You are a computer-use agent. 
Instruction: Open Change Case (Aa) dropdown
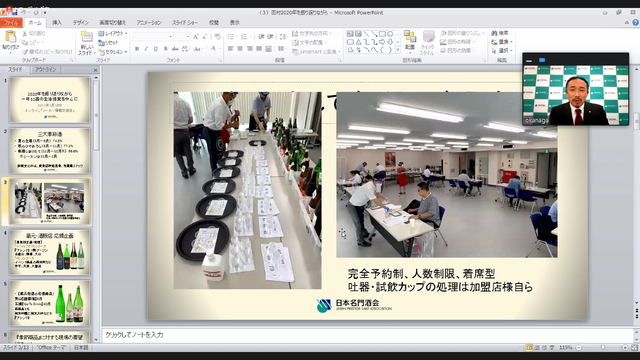click(198, 49)
